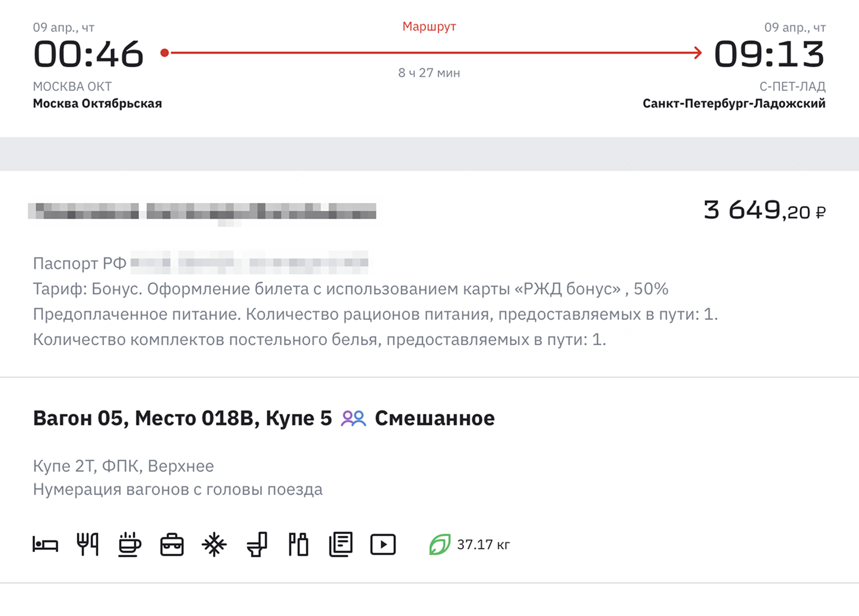The width and height of the screenshot is (859, 616).
Task: Click the arrival time 09:13
Action: pos(769,55)
